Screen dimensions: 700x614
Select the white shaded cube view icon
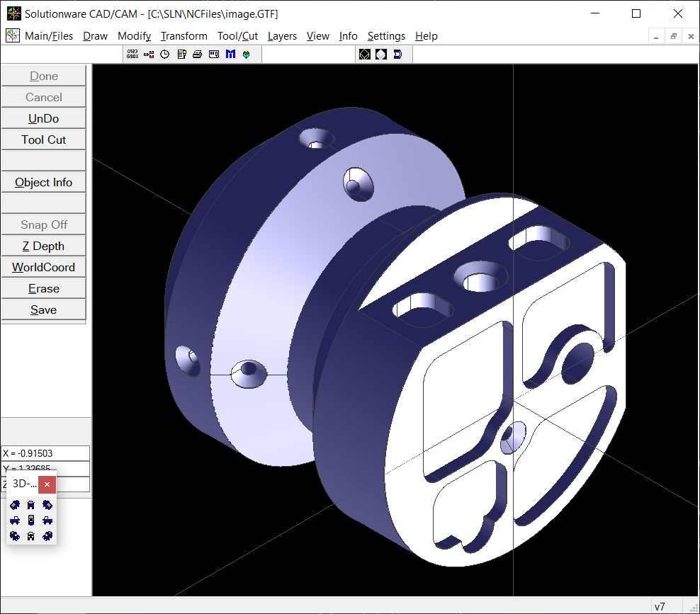[380, 55]
